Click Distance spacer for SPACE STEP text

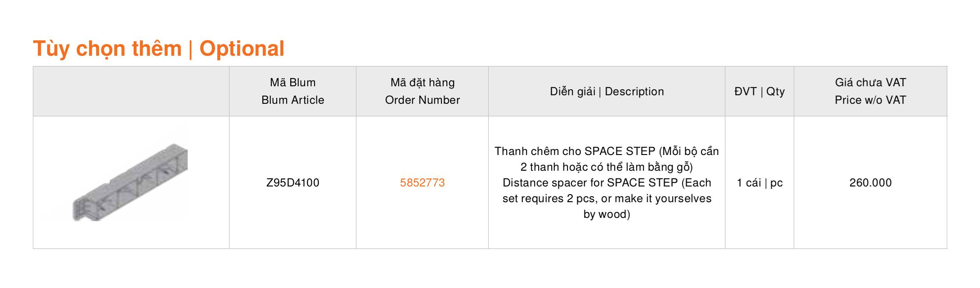pyautogui.click(x=590, y=183)
